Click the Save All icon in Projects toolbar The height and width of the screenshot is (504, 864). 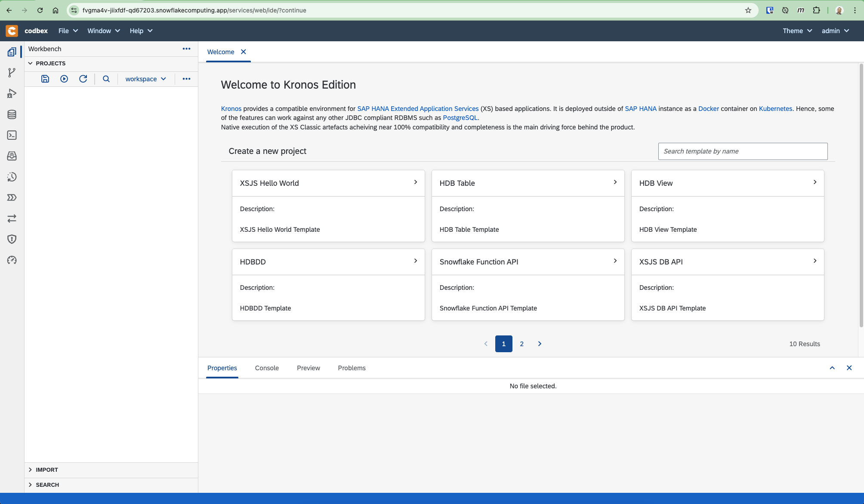45,79
